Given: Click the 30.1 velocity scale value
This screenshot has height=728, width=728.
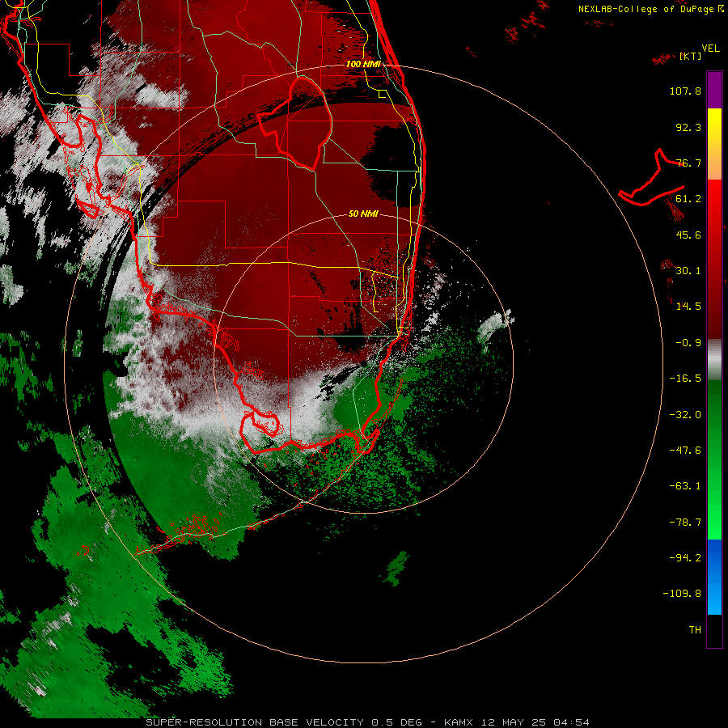Looking at the screenshot, I should tap(688, 271).
